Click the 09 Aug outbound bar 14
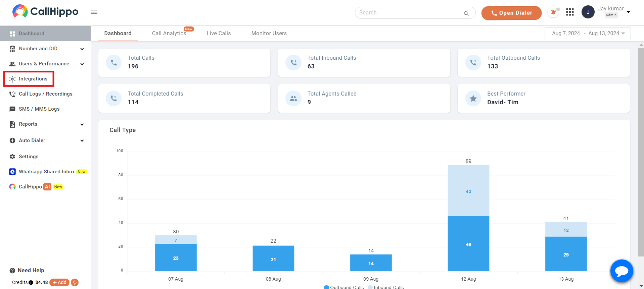This screenshot has height=289, width=644. point(371,263)
